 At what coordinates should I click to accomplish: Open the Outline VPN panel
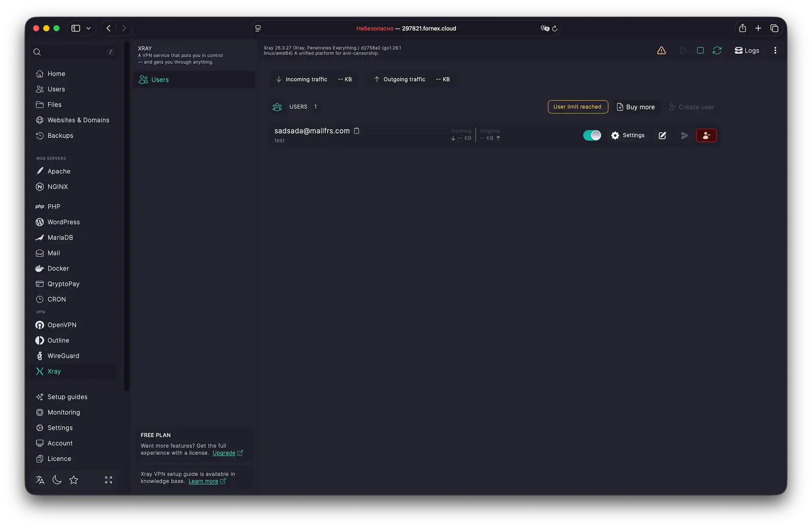point(58,340)
